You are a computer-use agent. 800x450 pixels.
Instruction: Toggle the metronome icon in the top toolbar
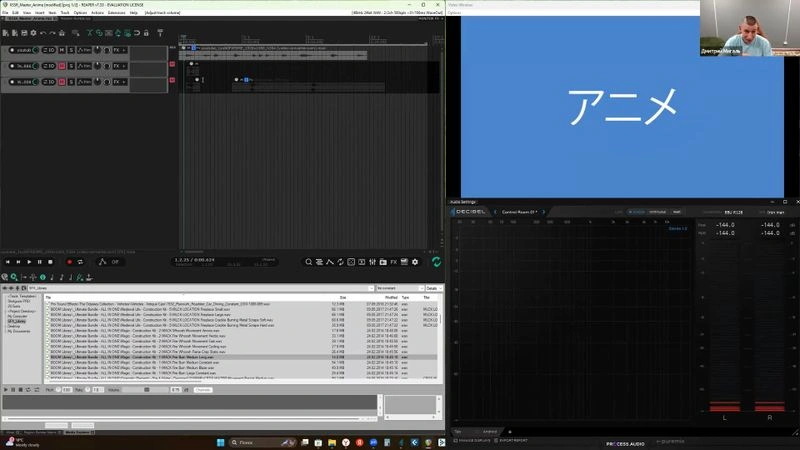[160, 33]
